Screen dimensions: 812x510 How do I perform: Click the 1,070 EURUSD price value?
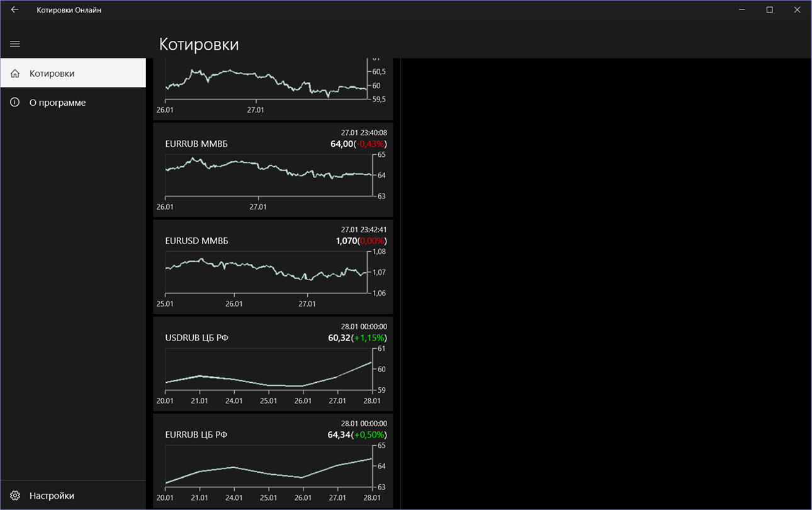[347, 241]
